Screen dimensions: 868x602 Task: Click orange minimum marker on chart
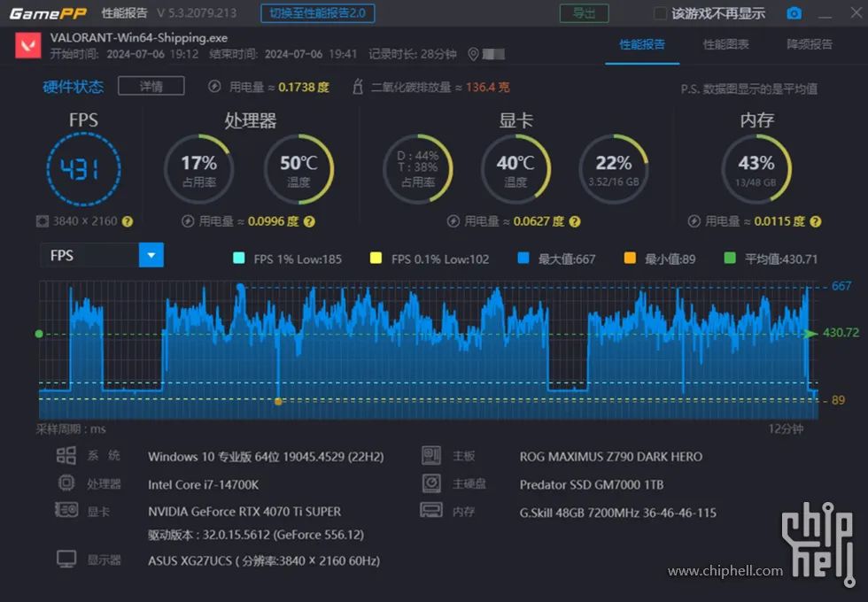[278, 401]
